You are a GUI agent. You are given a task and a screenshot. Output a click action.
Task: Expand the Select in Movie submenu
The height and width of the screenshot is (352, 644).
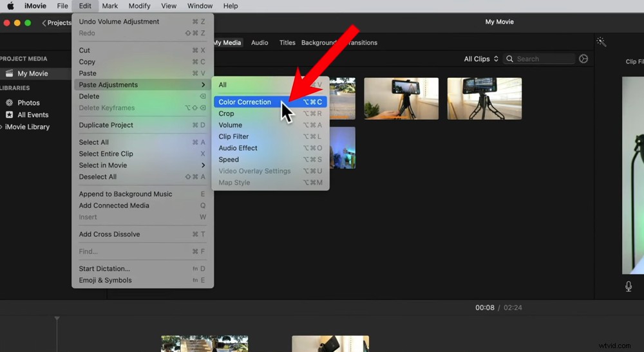[142, 165]
